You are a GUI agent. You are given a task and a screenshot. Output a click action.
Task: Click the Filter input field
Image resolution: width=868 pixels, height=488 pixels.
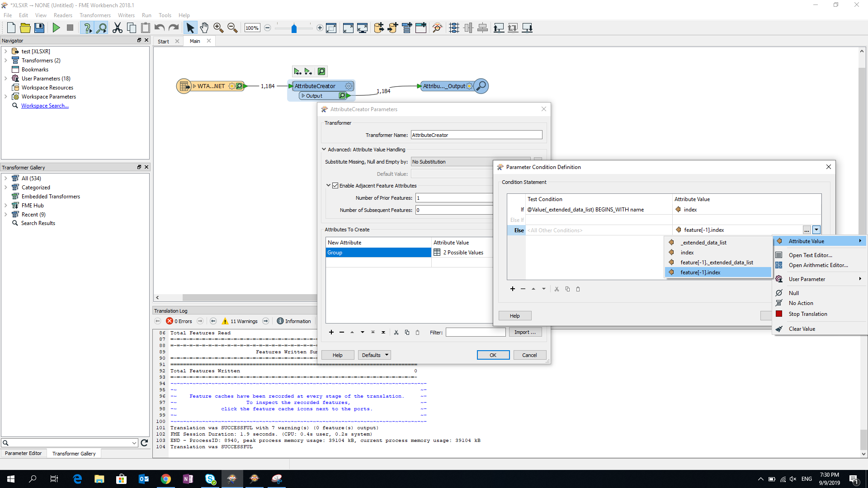coord(476,333)
